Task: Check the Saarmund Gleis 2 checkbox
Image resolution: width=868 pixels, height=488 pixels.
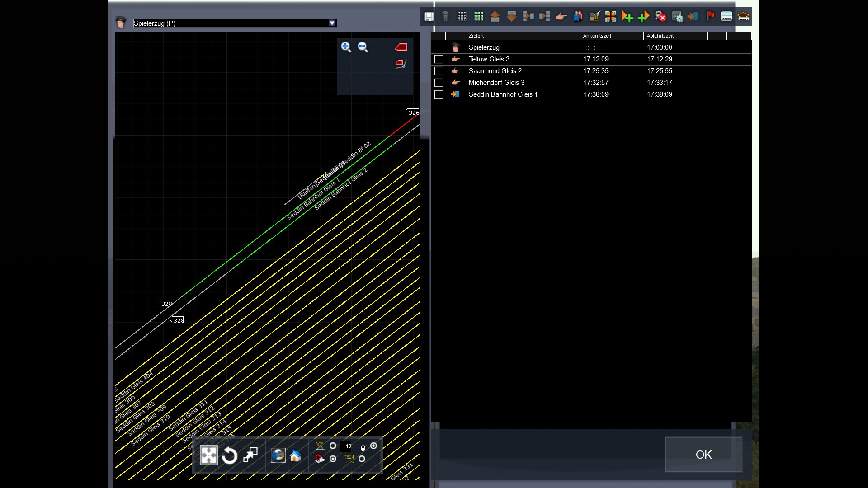Action: [x=439, y=71]
